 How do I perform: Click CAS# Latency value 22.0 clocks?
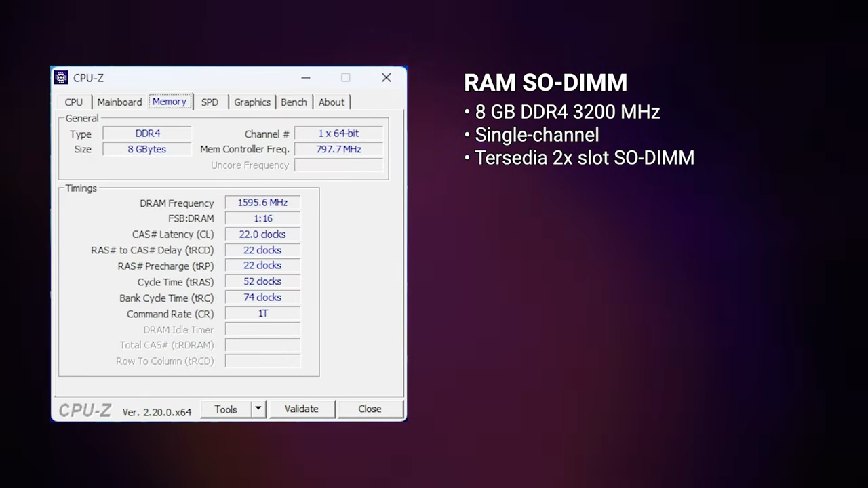pos(262,235)
